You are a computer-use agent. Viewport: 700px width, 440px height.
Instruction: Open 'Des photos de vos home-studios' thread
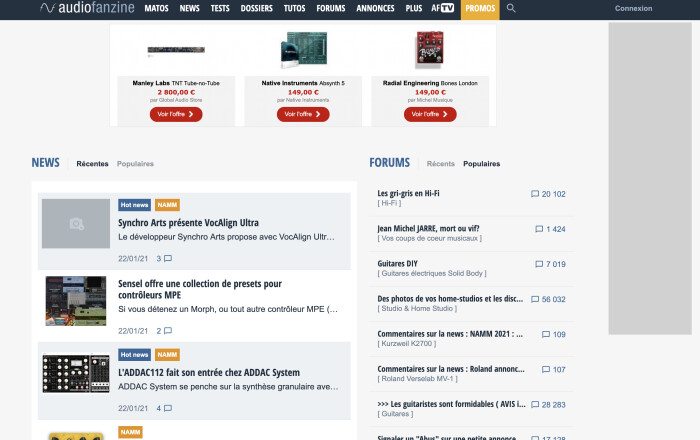pos(450,299)
